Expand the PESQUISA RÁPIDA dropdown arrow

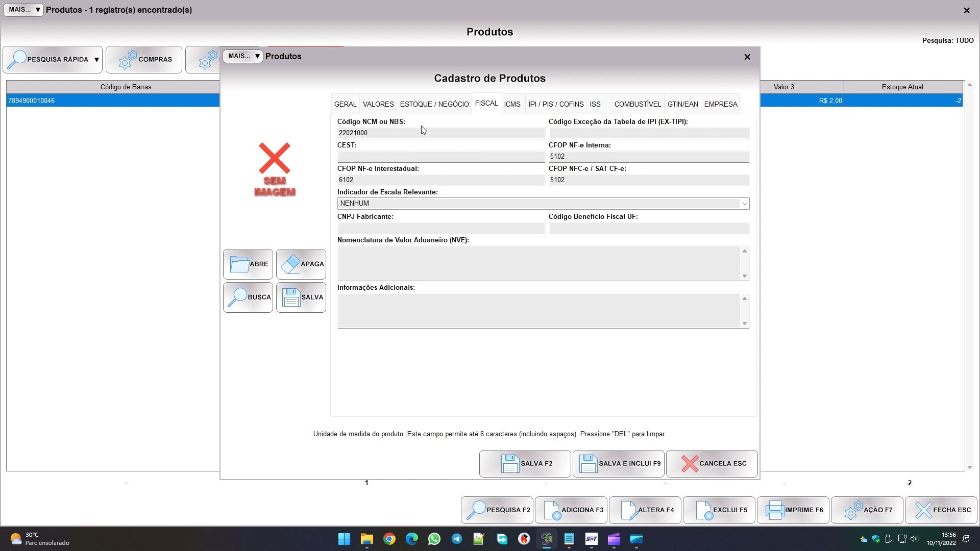coord(96,60)
